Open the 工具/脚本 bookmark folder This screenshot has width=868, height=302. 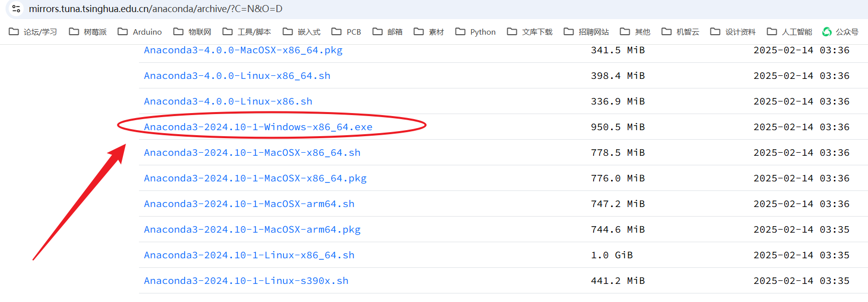pos(247,32)
